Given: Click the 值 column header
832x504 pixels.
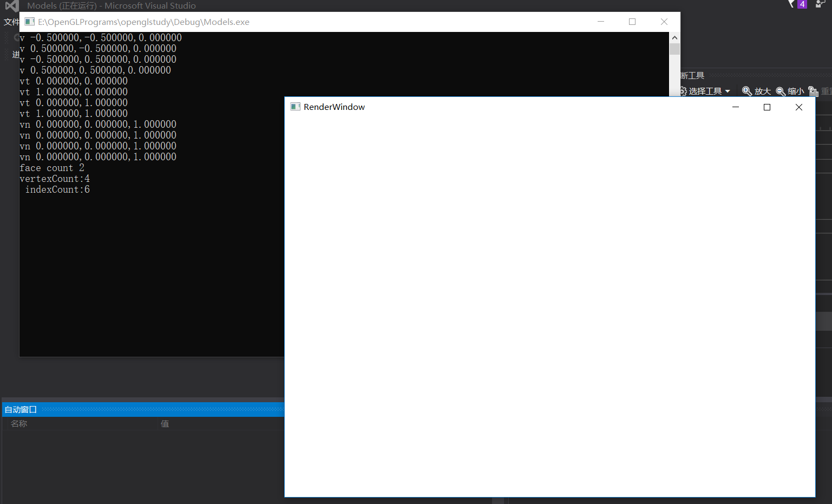Looking at the screenshot, I should (x=165, y=424).
